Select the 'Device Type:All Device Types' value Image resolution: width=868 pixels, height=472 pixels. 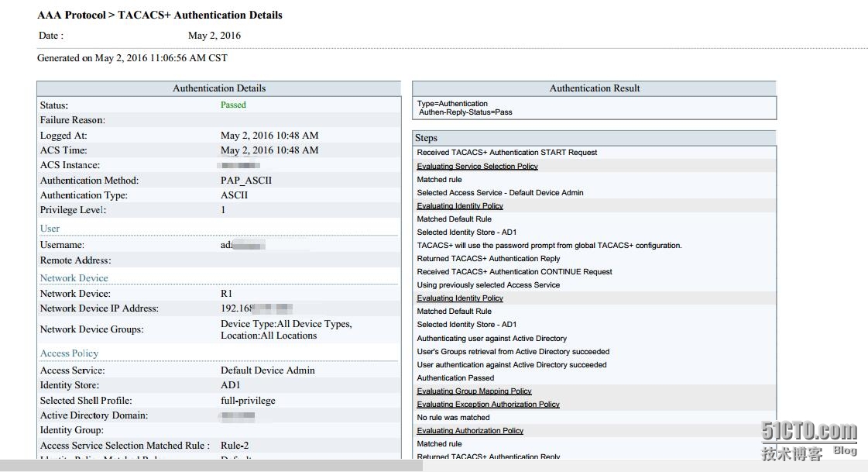coord(286,324)
